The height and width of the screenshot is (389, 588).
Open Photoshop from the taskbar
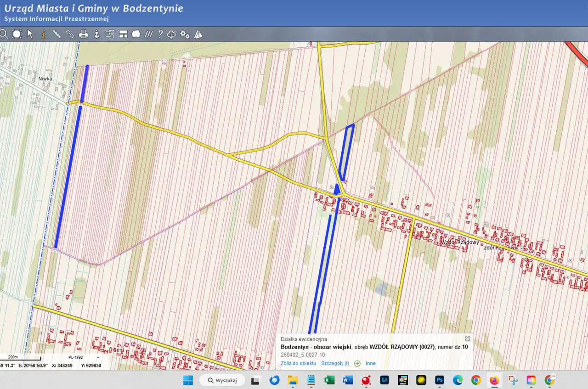point(440,380)
